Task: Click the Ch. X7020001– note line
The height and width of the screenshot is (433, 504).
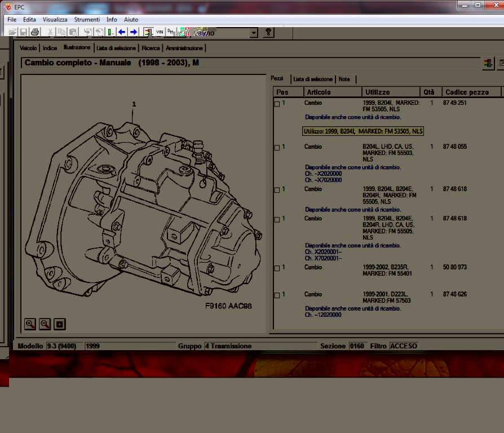Action: (x=323, y=258)
